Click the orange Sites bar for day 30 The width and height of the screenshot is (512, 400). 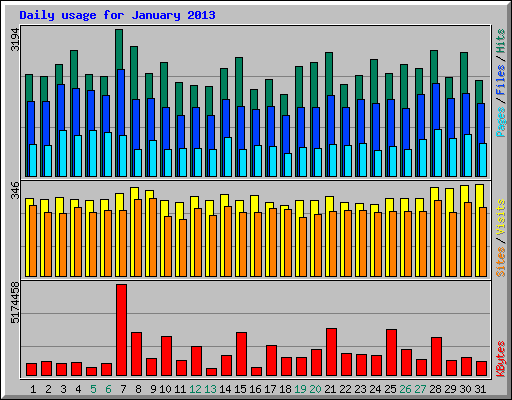[x=468, y=239]
